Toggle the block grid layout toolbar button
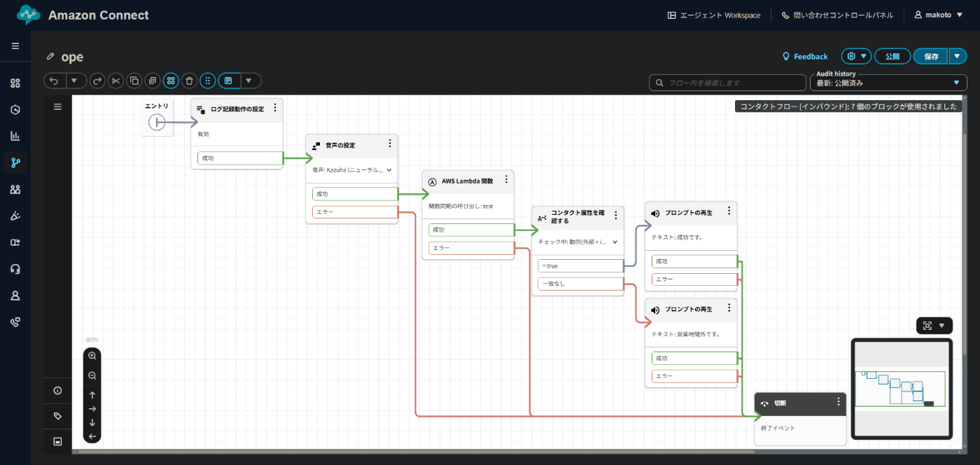Viewport: 980px width, 465px height. [x=171, y=81]
